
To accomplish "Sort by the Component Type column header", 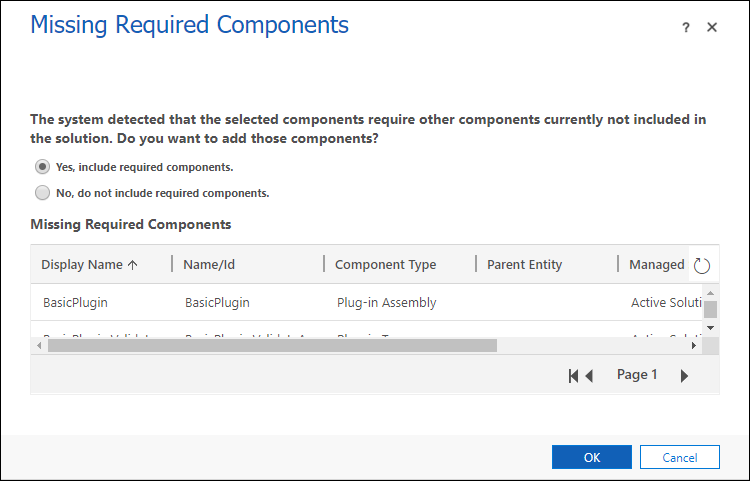I will (385, 265).
